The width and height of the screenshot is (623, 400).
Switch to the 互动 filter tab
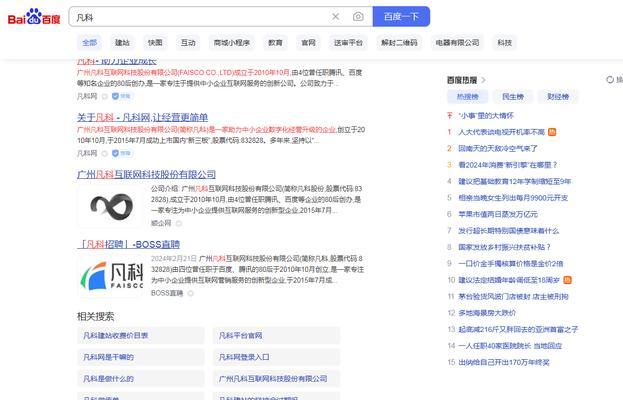coord(188,43)
